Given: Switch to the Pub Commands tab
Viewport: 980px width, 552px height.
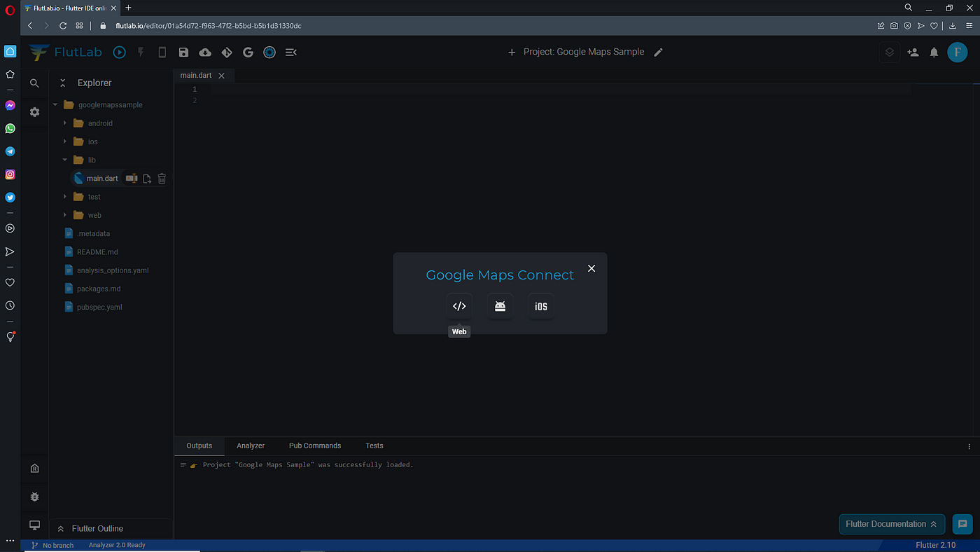Looking at the screenshot, I should click(315, 446).
